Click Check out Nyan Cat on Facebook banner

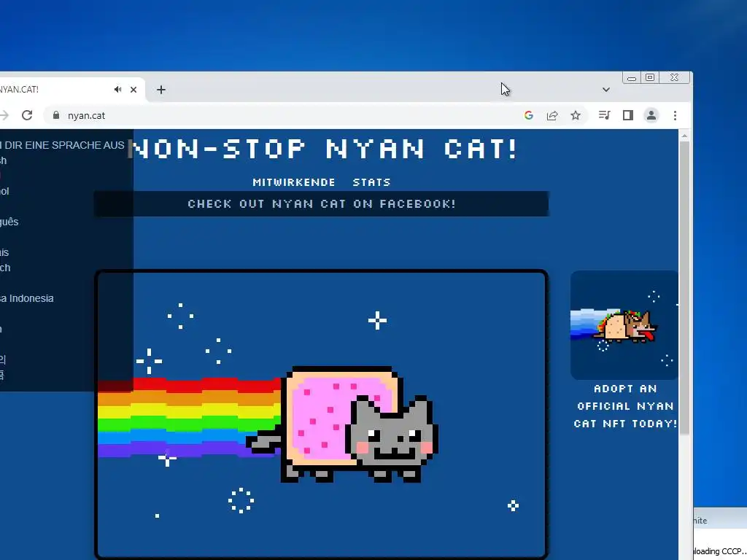[322, 204]
